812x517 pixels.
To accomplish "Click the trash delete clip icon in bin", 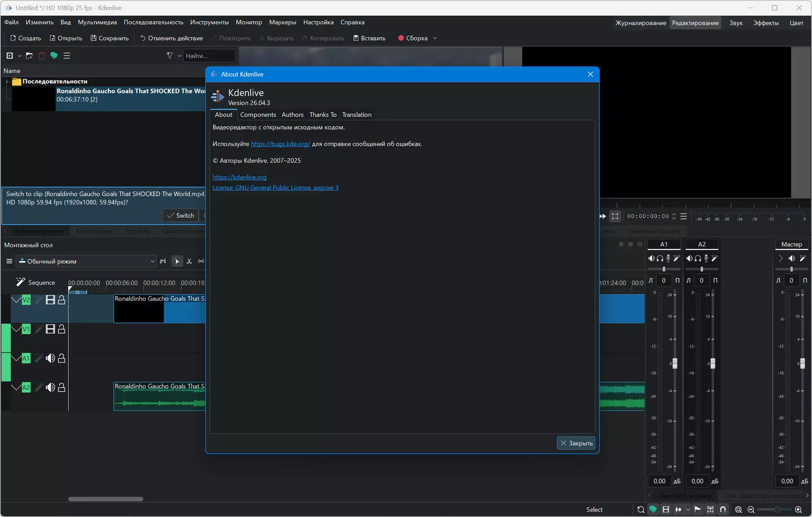I will pyautogui.click(x=42, y=56).
